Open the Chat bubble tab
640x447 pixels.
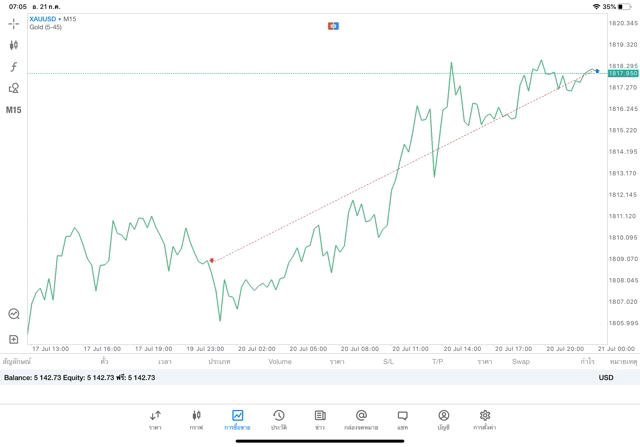click(402, 419)
